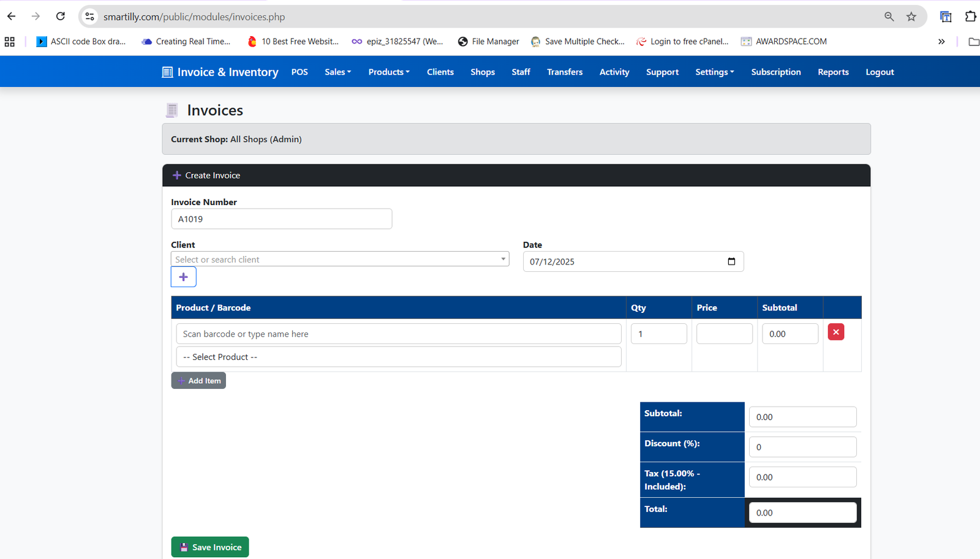This screenshot has width=980, height=559.
Task: Click the File Manager bookmark icon
Action: (x=463, y=41)
